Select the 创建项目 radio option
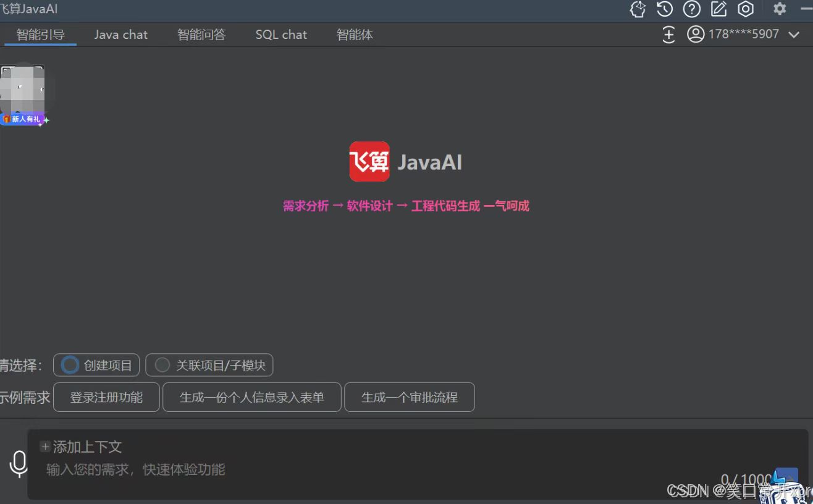Viewport: 813px width, 504px height. [96, 365]
